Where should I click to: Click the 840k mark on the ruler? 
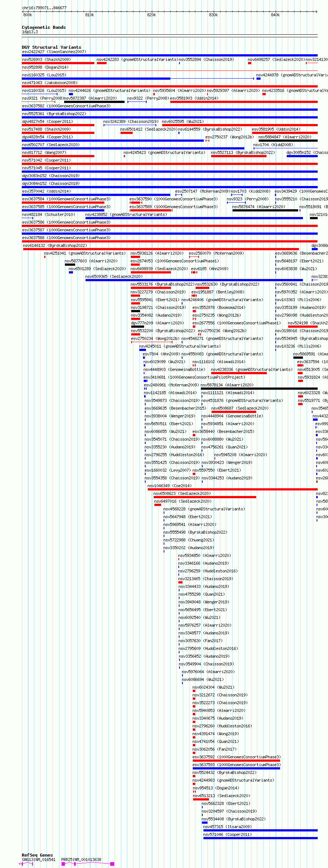click(x=275, y=15)
